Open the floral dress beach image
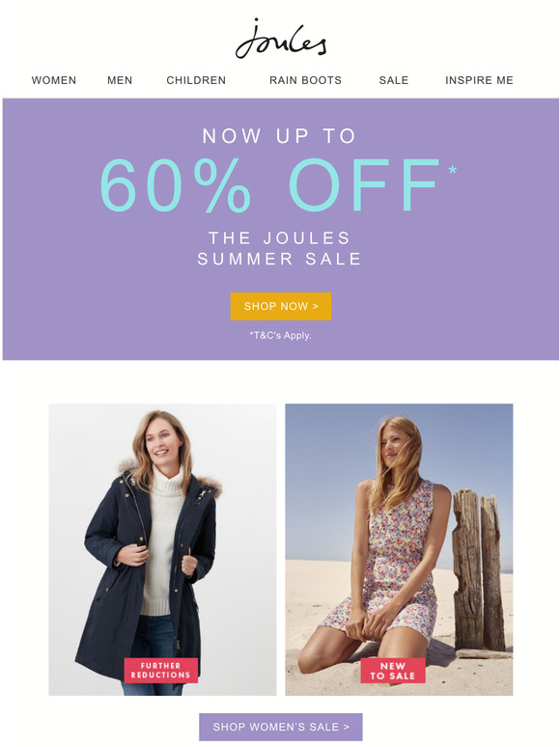This screenshot has width=560, height=747. pyautogui.click(x=399, y=549)
